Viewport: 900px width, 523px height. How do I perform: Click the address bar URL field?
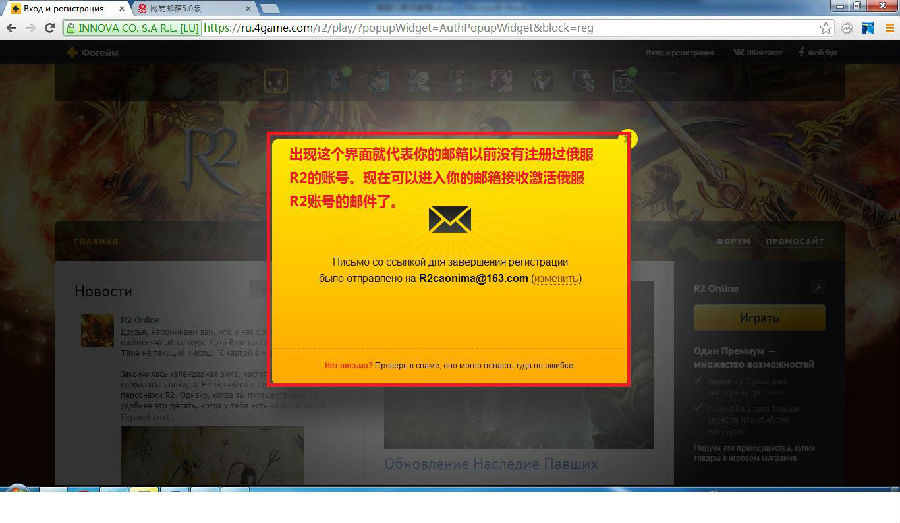click(500, 28)
